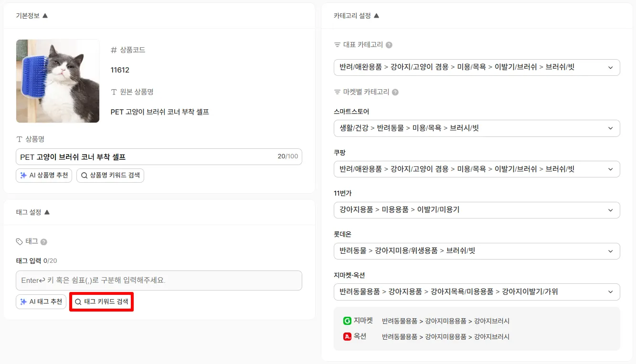Click the cat brush product thumbnail
Screen dimensions: 636x364
coord(58,81)
